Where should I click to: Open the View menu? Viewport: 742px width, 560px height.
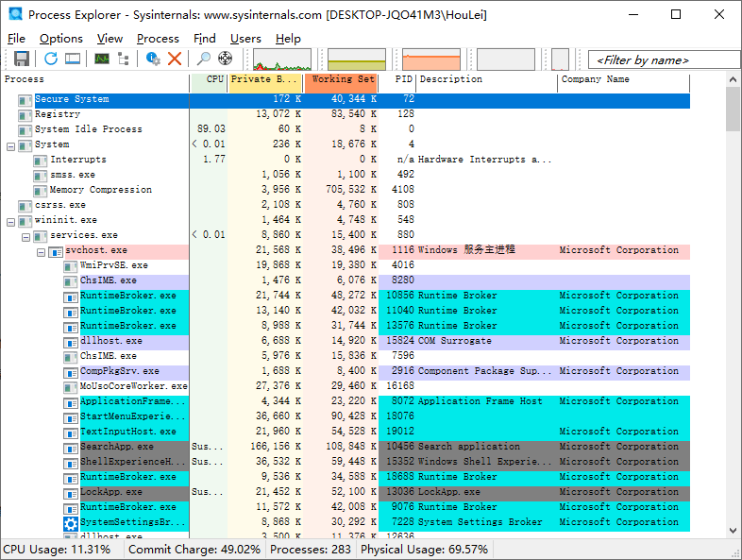pyautogui.click(x=110, y=39)
